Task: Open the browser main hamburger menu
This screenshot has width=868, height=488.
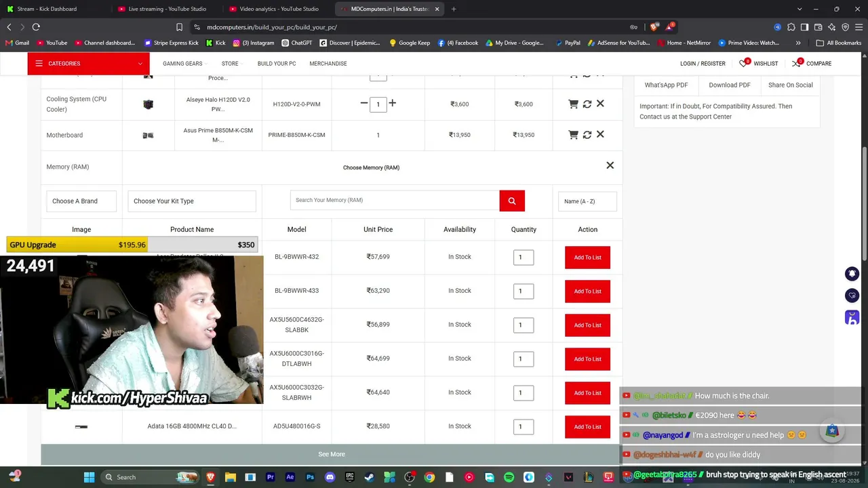Action: [x=859, y=27]
